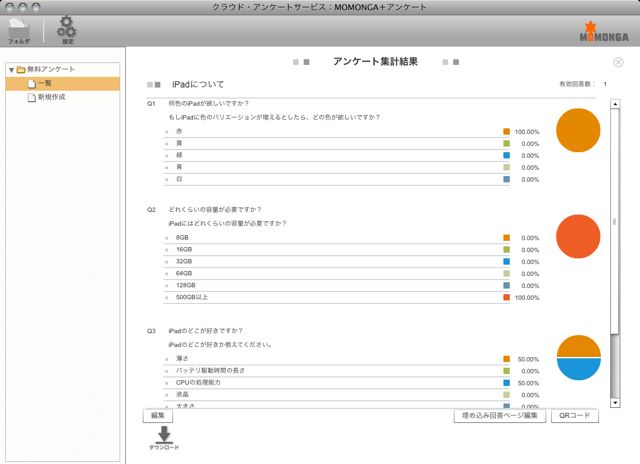Click the orange swatch for 赤
Screen dimensions: 640x464
click(507, 131)
